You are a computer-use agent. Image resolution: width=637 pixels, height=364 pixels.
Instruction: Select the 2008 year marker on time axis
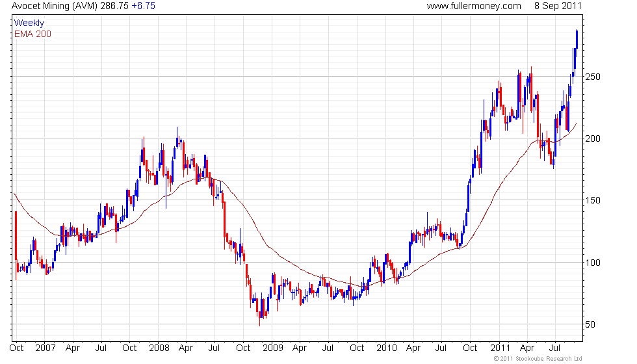pos(158,348)
